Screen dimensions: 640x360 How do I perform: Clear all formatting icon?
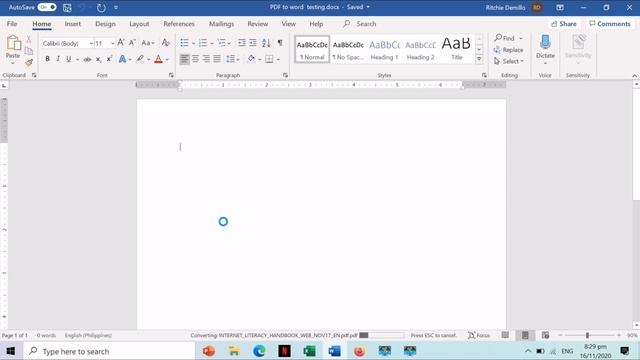tap(165, 42)
